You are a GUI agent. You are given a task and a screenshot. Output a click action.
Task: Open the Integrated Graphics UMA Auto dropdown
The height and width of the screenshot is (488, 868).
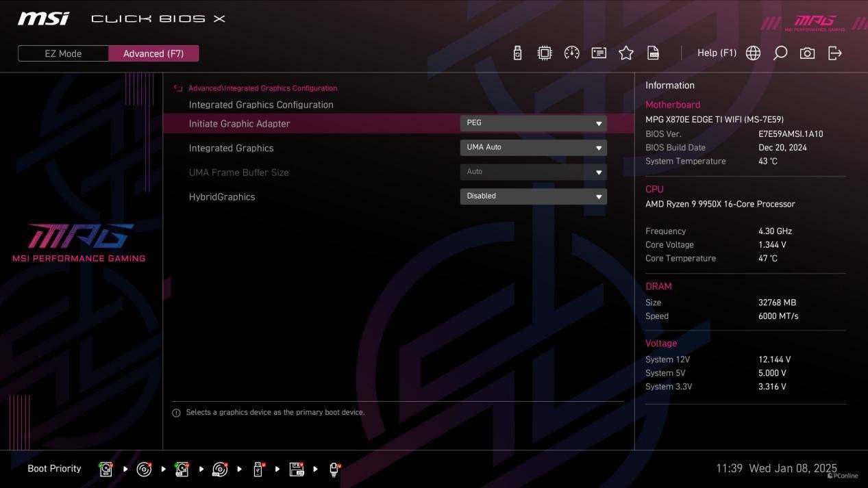(533, 147)
